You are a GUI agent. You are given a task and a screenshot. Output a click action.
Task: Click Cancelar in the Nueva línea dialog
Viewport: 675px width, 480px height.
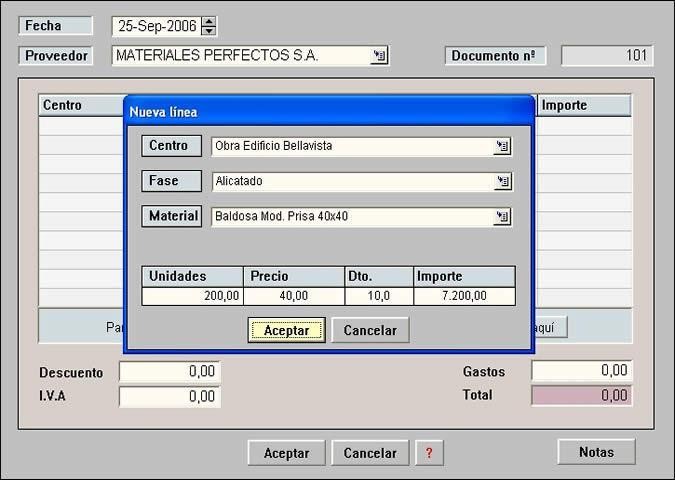click(x=370, y=330)
